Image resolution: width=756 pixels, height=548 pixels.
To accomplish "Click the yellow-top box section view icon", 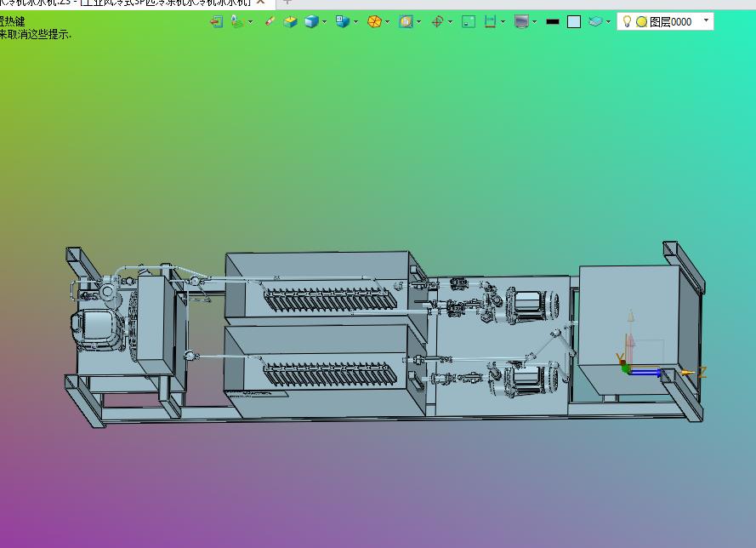I will point(291,22).
